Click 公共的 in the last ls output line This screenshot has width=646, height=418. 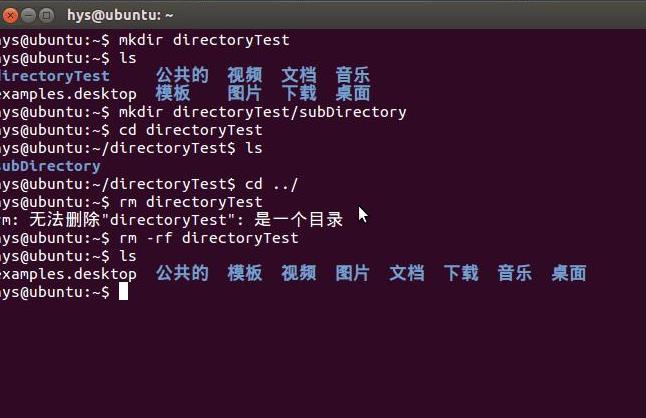click(x=182, y=274)
